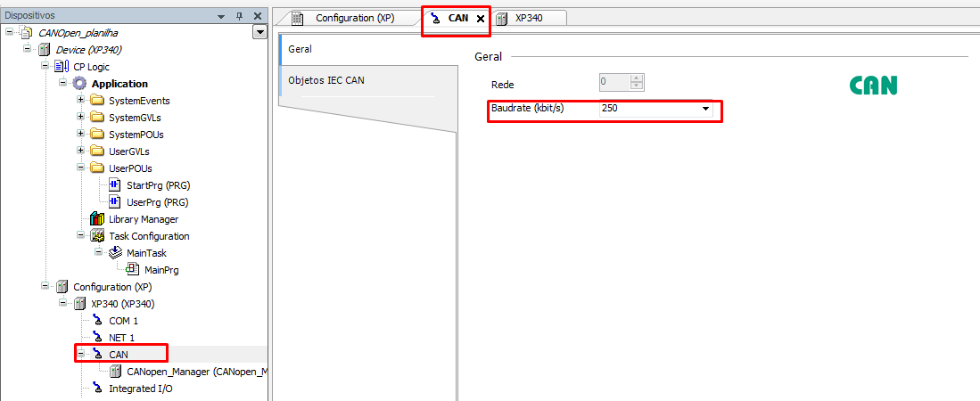Pin the Dispositivos panel
The width and height of the screenshot is (980, 401).
[x=239, y=16]
